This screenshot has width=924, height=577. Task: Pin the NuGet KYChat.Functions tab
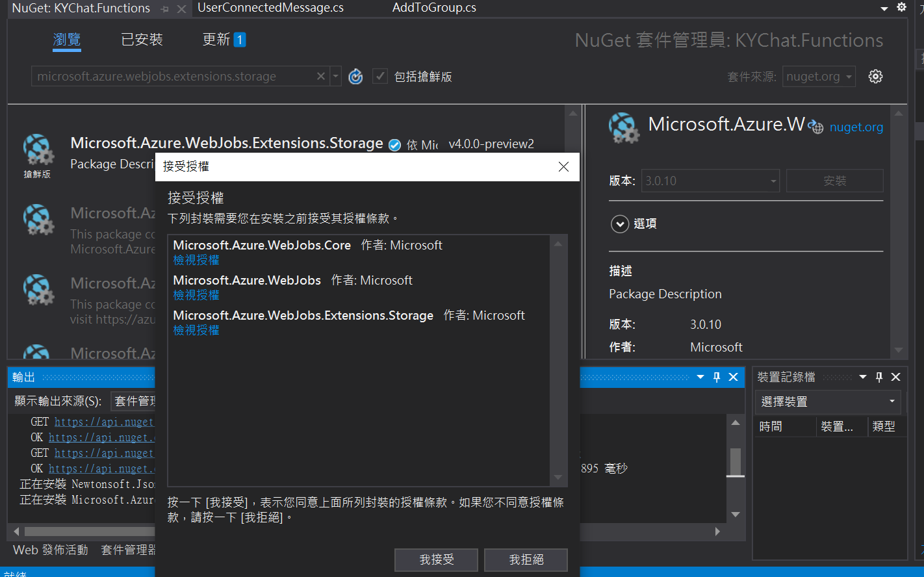164,9
